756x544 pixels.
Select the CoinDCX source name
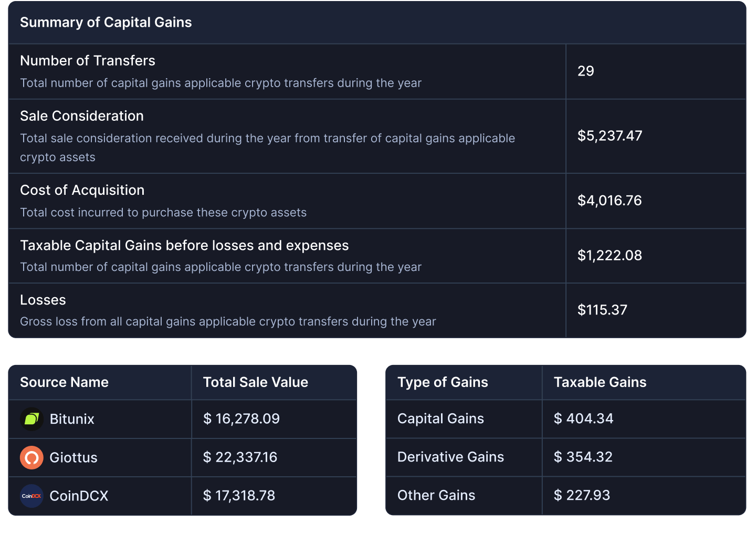click(79, 496)
